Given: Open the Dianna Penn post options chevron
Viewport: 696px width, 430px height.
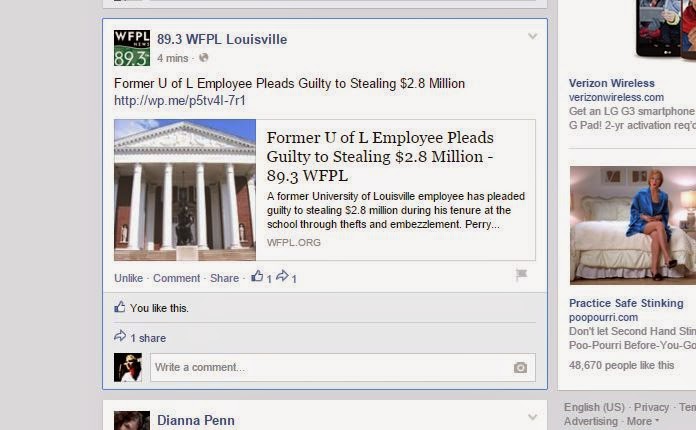Looking at the screenshot, I should [532, 417].
